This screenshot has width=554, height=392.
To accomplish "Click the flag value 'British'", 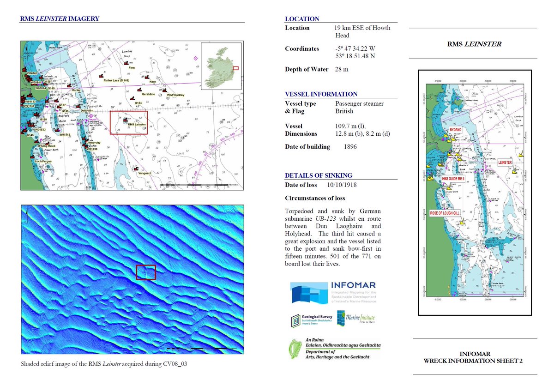I will (x=344, y=111).
